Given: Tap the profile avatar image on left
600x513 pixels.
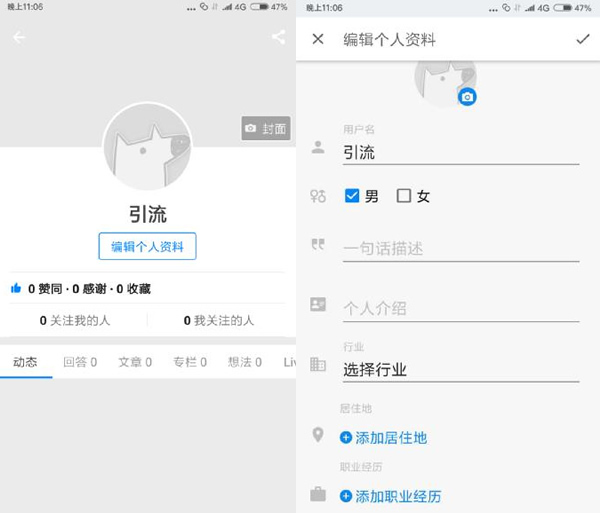Looking at the screenshot, I should click(147, 147).
